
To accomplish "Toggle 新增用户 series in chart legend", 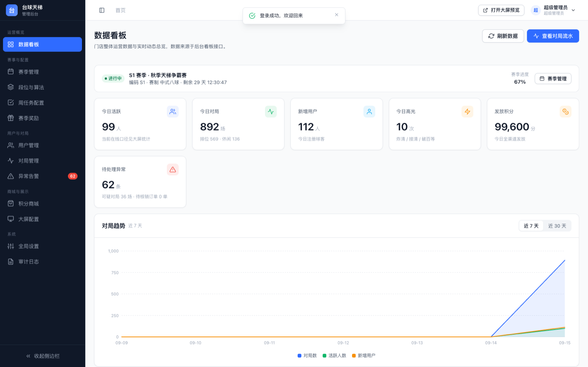I will (x=363, y=356).
